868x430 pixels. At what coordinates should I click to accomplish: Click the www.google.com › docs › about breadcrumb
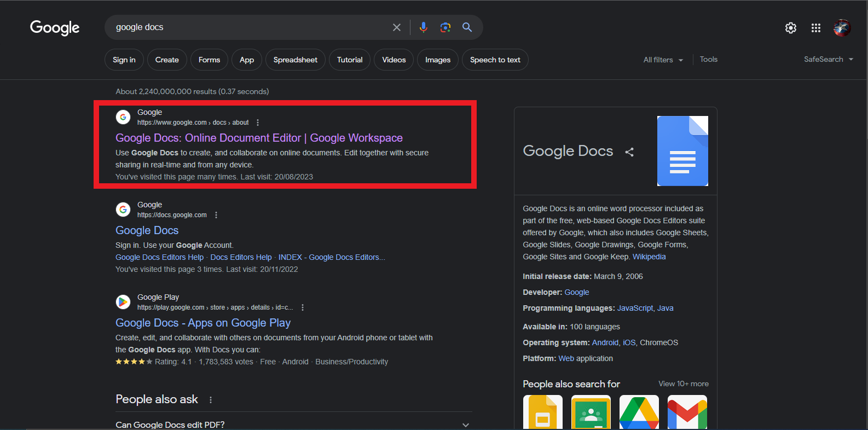click(193, 123)
